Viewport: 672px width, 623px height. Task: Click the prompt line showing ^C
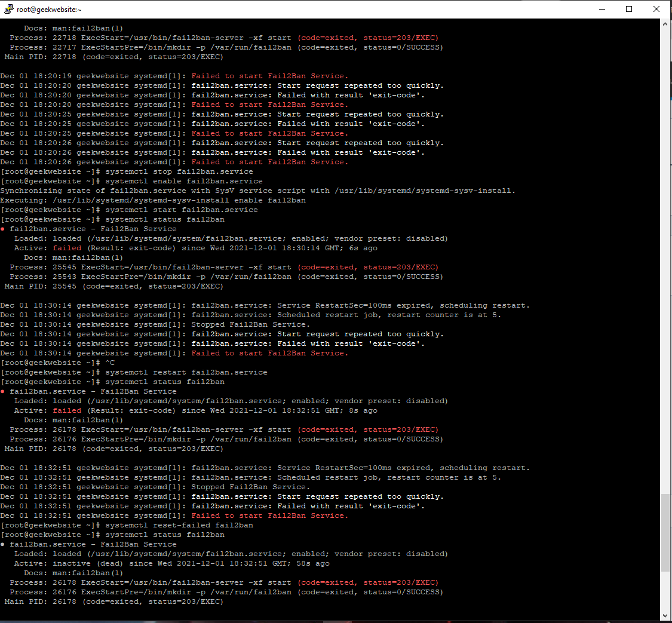coord(57,363)
